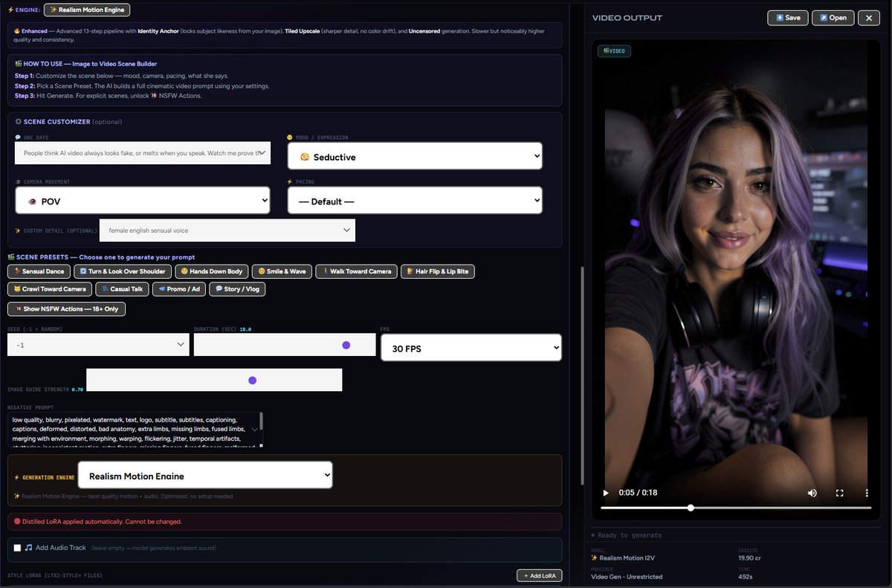Click the 0:05 / 0:18 video time display
Screen dimensions: 892x588
click(638, 493)
